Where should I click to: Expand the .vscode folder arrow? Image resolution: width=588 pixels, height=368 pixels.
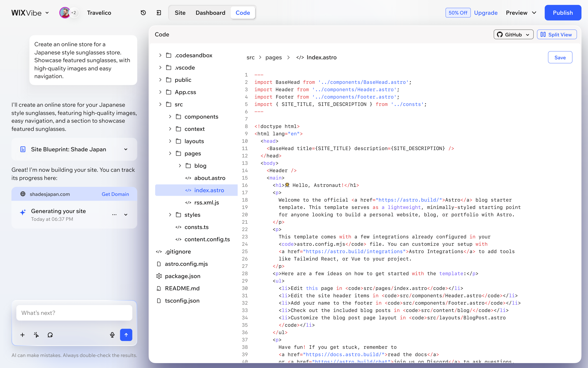pos(160,67)
